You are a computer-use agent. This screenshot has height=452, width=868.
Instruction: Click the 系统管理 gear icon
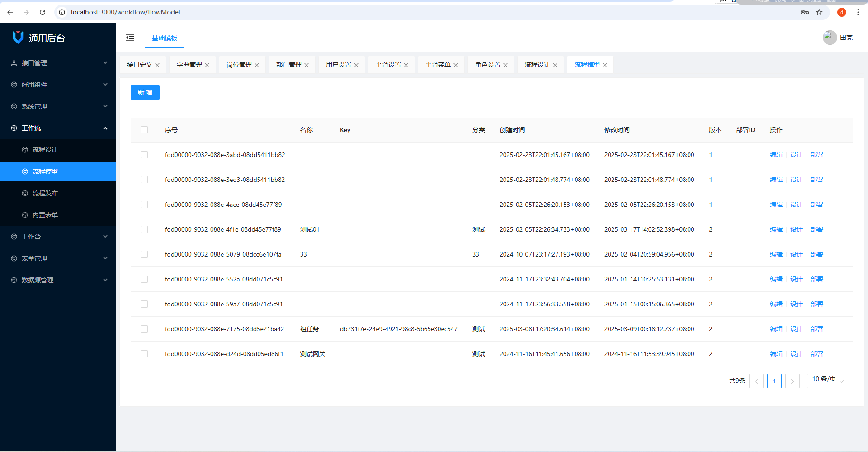coord(13,106)
